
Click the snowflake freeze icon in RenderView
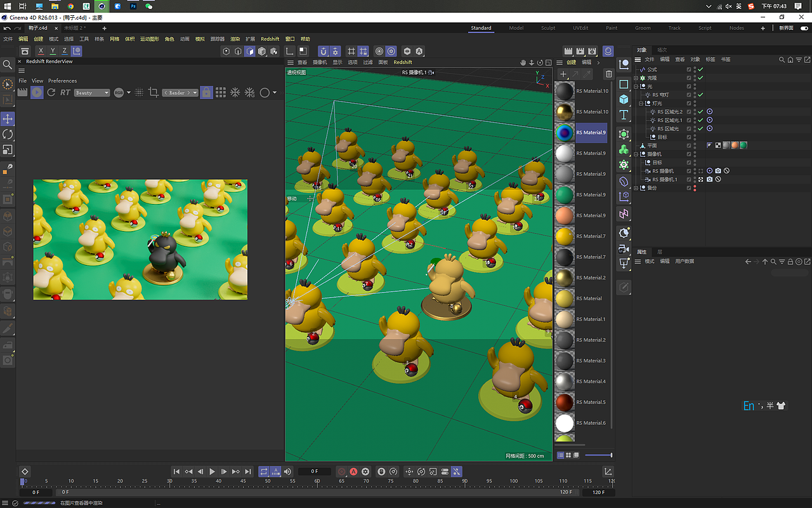[x=235, y=93]
